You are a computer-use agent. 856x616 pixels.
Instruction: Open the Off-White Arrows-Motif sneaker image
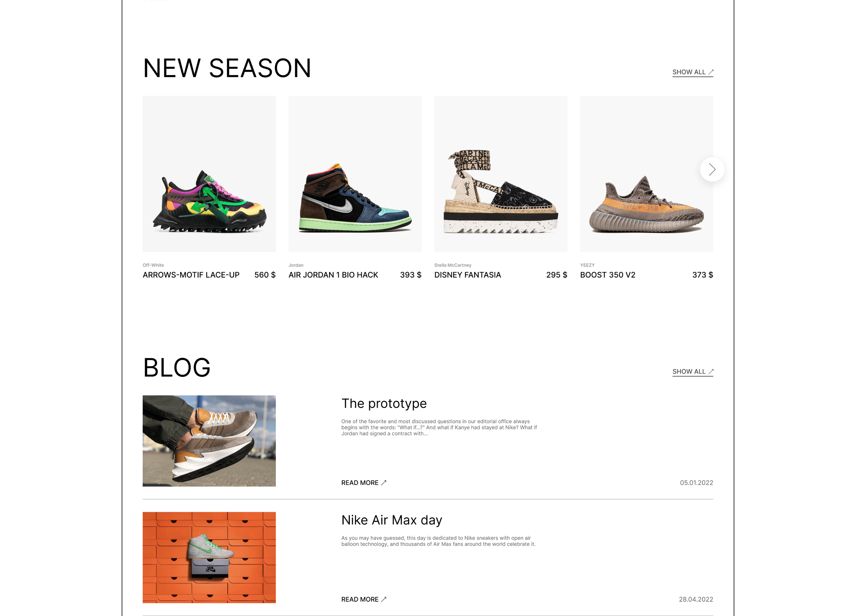(x=209, y=174)
